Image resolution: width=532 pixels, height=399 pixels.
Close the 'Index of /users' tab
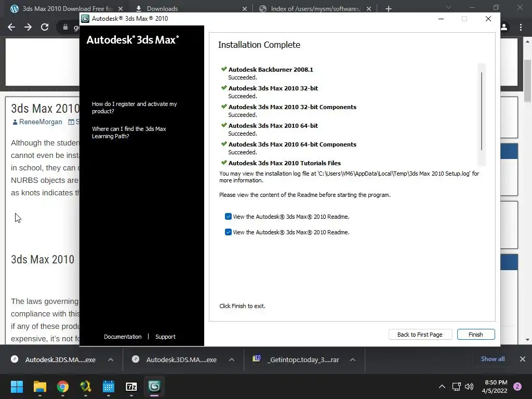(x=369, y=9)
